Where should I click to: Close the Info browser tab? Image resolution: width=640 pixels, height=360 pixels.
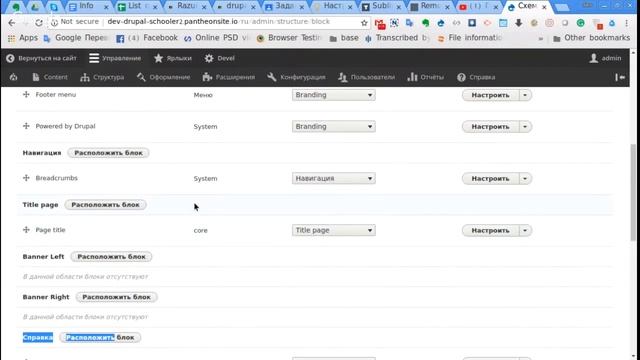tap(106, 7)
